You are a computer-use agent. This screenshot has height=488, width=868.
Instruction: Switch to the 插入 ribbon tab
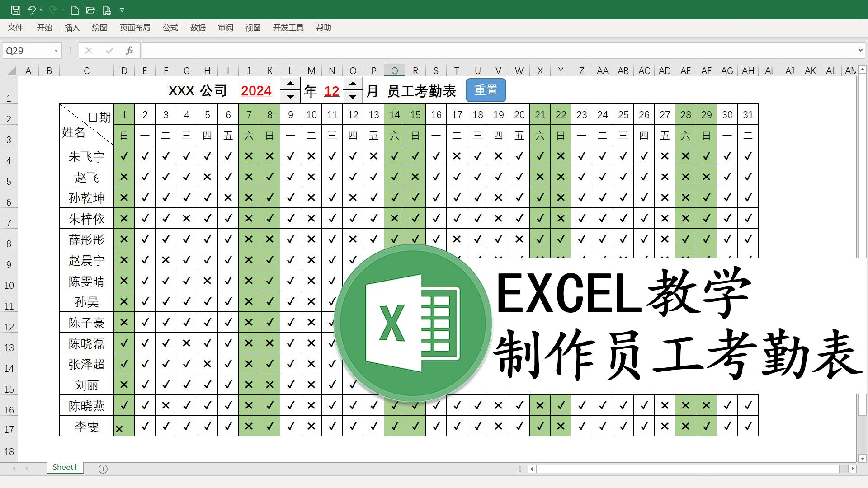coord(72,28)
